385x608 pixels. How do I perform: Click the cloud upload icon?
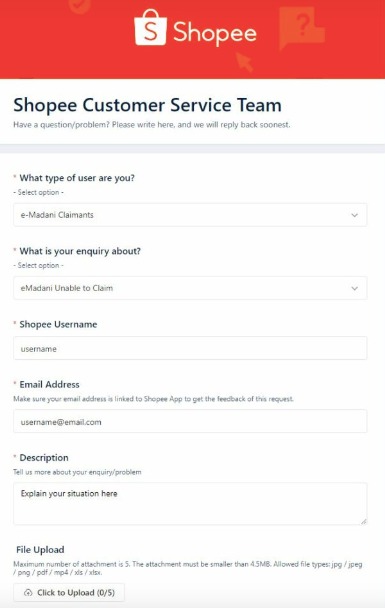pyautogui.click(x=28, y=593)
